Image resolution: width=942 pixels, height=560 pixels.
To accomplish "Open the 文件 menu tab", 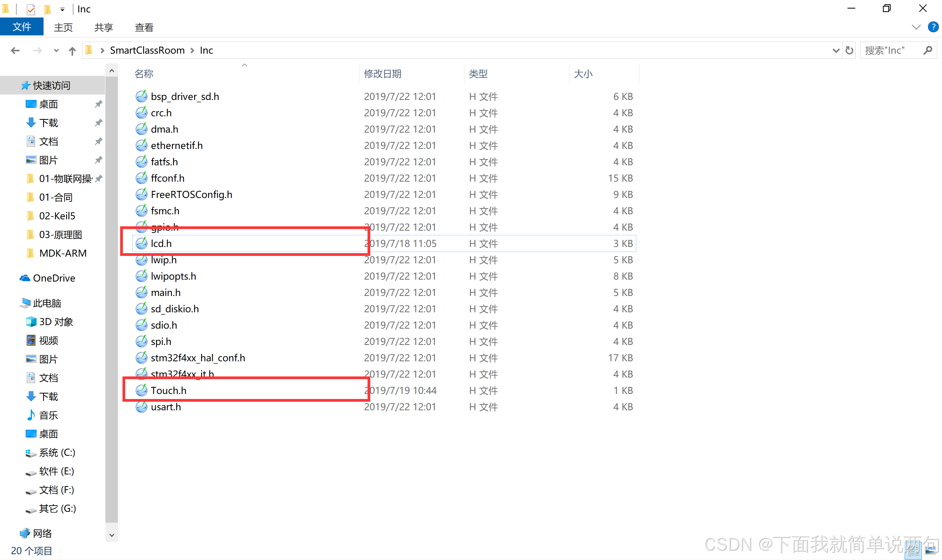I will (22, 27).
